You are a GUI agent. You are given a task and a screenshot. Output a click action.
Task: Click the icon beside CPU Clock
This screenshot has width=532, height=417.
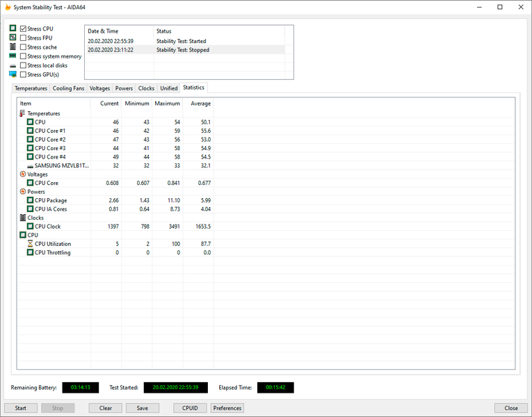pos(30,226)
